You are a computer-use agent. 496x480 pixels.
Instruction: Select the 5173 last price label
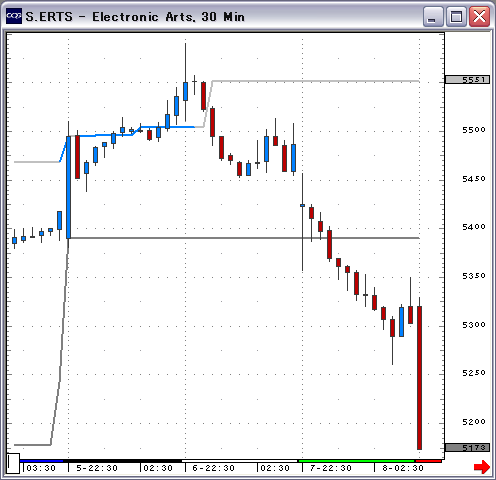pyautogui.click(x=468, y=448)
